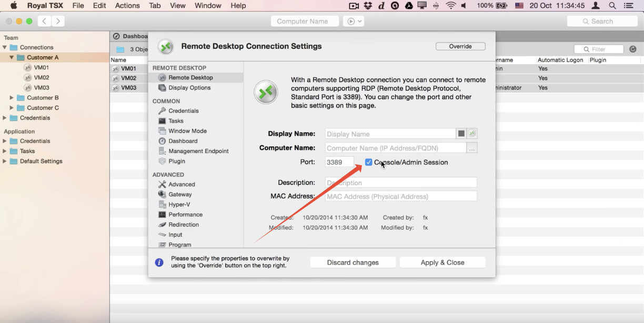Select the Gateway settings page
Image resolution: width=644 pixels, height=323 pixels.
pos(180,195)
